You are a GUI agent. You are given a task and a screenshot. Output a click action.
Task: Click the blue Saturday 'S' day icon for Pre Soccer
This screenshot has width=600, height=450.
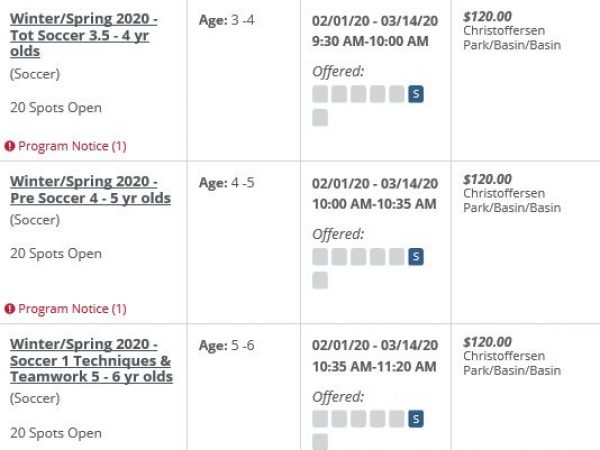[416, 257]
